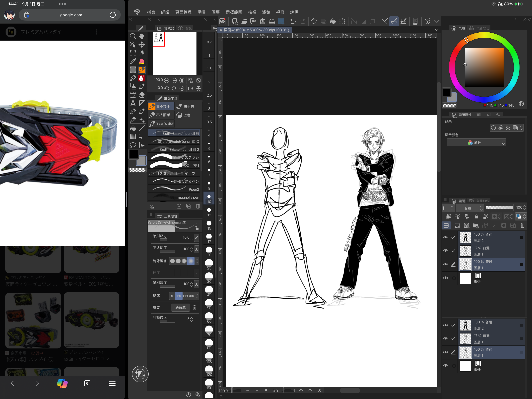Select the gradient tool
The height and width of the screenshot is (399, 532).
(133, 137)
